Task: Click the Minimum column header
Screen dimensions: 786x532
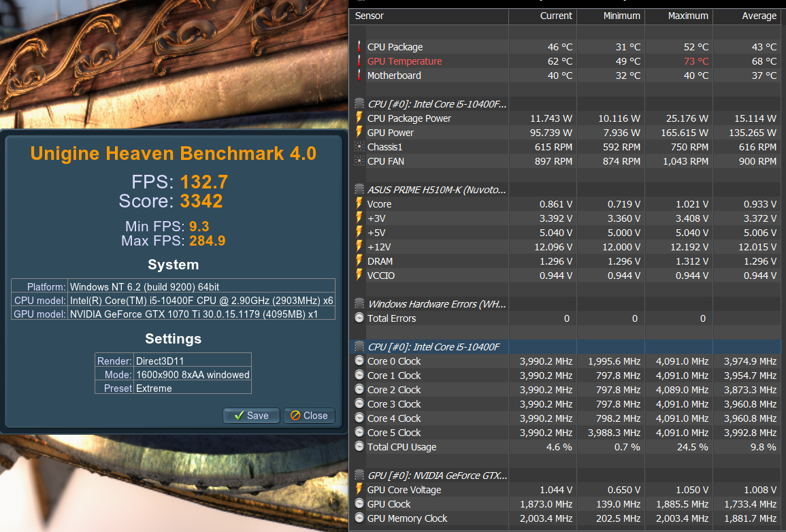Action: coord(621,16)
